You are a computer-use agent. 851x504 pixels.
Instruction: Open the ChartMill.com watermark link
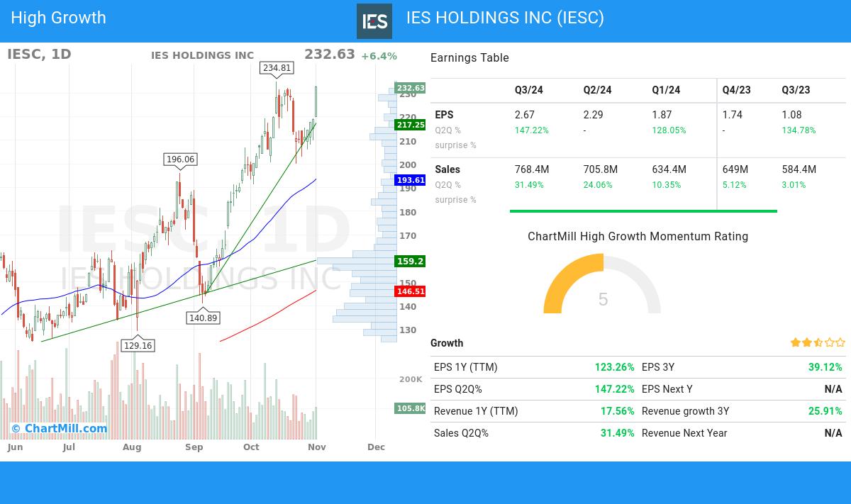(60, 428)
